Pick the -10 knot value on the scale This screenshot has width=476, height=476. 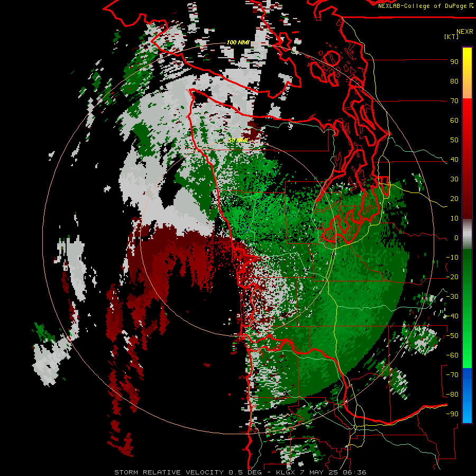click(x=452, y=258)
